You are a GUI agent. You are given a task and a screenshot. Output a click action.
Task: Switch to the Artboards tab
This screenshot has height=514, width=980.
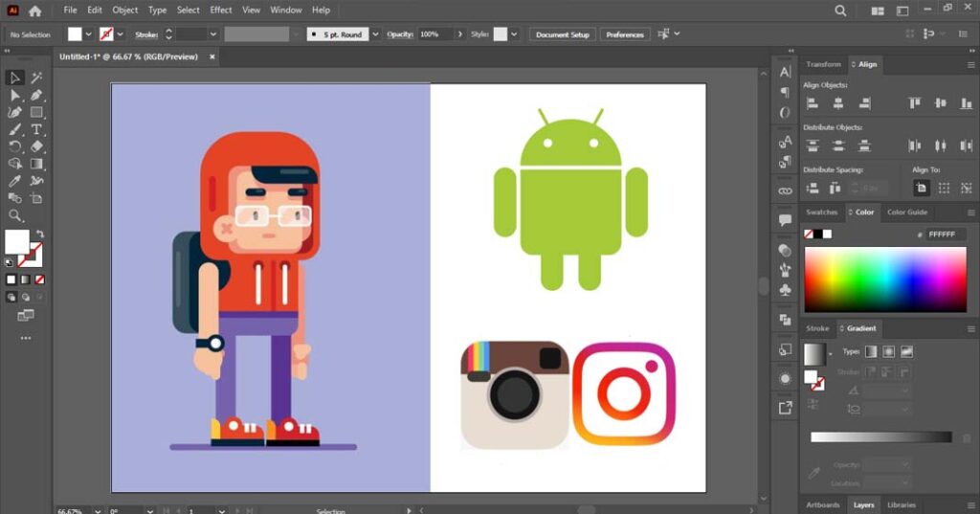point(822,505)
